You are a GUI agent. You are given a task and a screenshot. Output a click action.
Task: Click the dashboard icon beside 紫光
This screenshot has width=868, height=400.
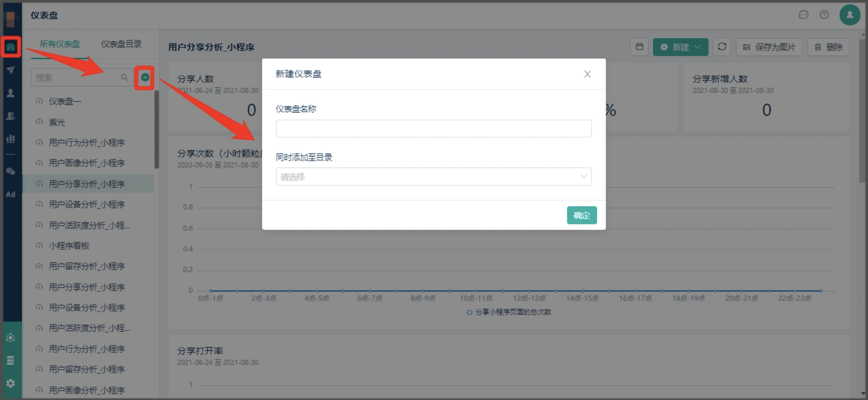(39, 122)
